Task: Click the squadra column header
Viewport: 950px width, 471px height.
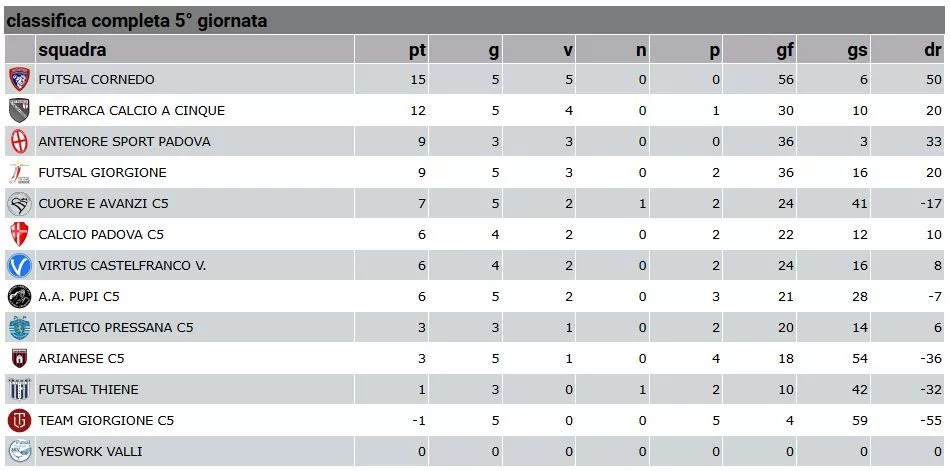Action: 72,50
